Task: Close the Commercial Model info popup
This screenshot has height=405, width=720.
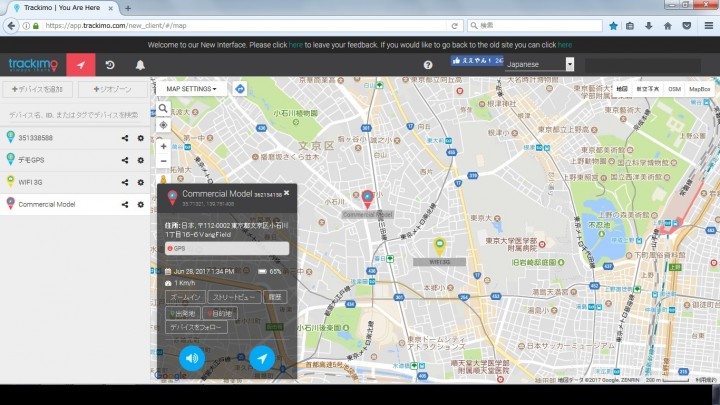Action: [287, 192]
